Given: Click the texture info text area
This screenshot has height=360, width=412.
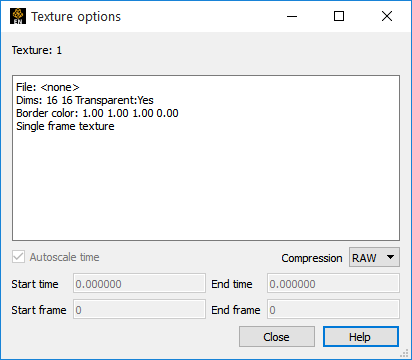Looking at the screenshot, I should pyautogui.click(x=206, y=158).
